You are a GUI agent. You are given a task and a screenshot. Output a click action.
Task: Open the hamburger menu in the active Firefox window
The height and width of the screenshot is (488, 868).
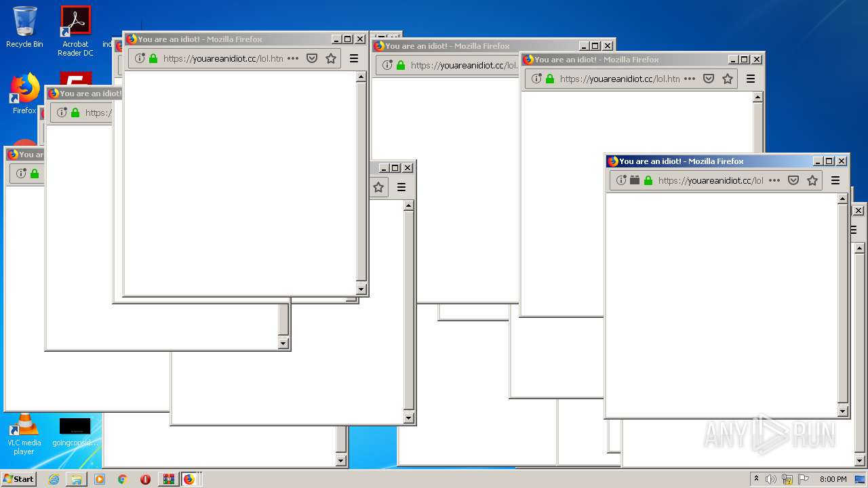pos(835,180)
